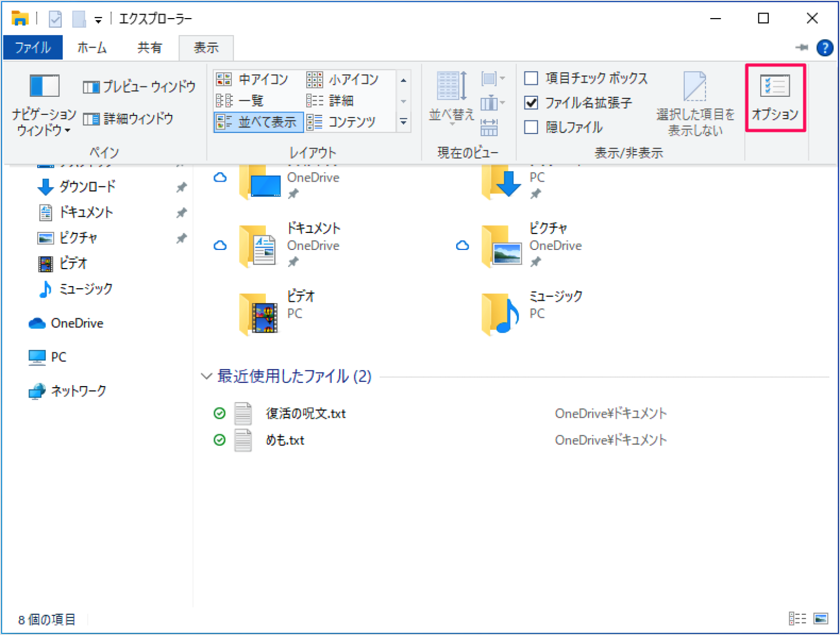The image size is (840, 635).
Task: Switch to details view via status bar icon
Action: pos(797,619)
